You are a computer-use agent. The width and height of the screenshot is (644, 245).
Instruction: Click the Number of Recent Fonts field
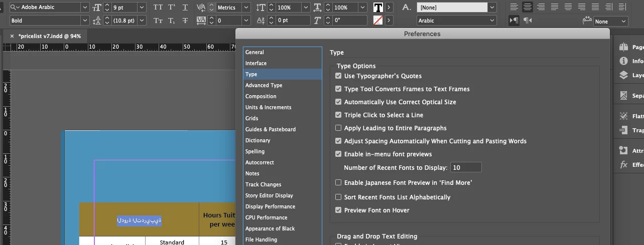466,167
